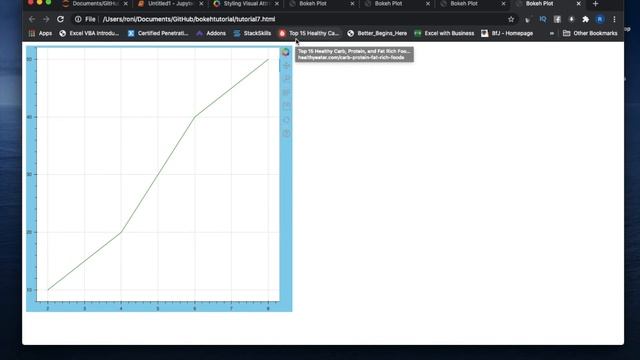The width and height of the screenshot is (640, 360).
Task: Open the Chrome profile avatar
Action: point(600,19)
